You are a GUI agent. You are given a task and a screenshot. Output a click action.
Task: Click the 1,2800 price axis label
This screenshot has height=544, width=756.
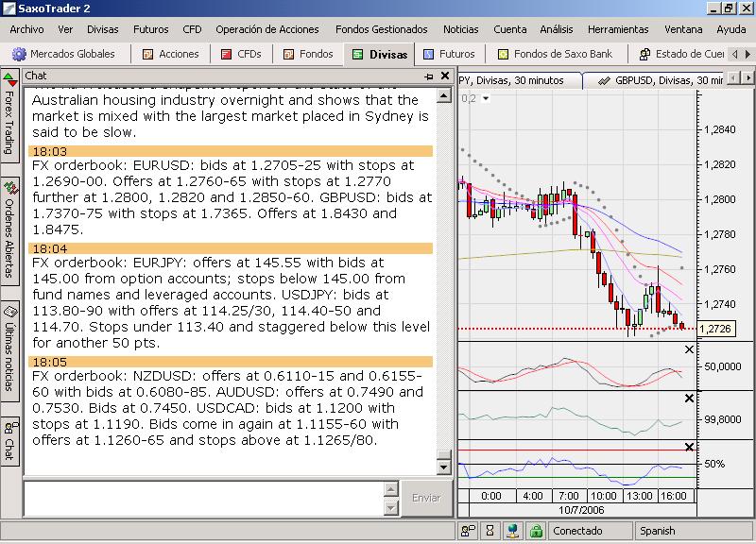click(720, 199)
